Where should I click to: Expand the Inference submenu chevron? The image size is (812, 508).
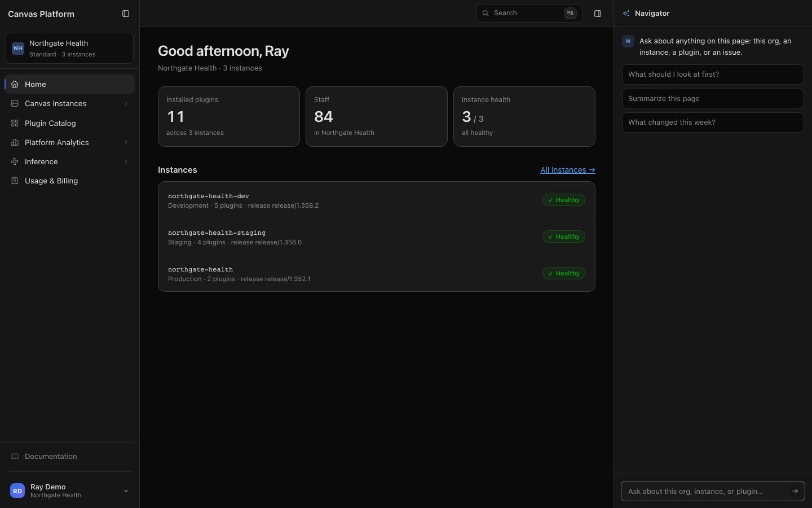[126, 161]
